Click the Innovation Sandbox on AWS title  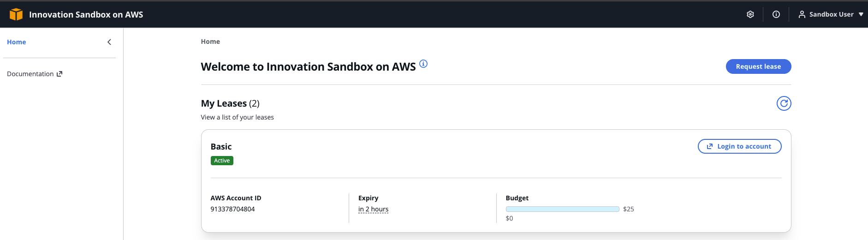[x=86, y=14]
